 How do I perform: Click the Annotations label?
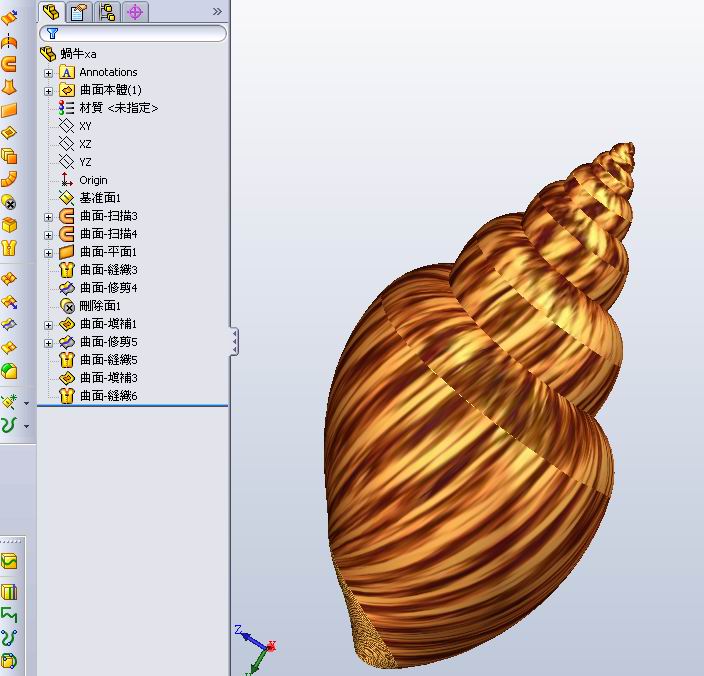108,72
